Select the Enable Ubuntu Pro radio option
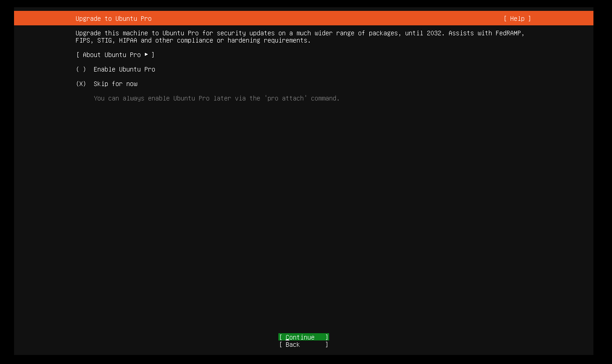612x364 pixels. 115,69
